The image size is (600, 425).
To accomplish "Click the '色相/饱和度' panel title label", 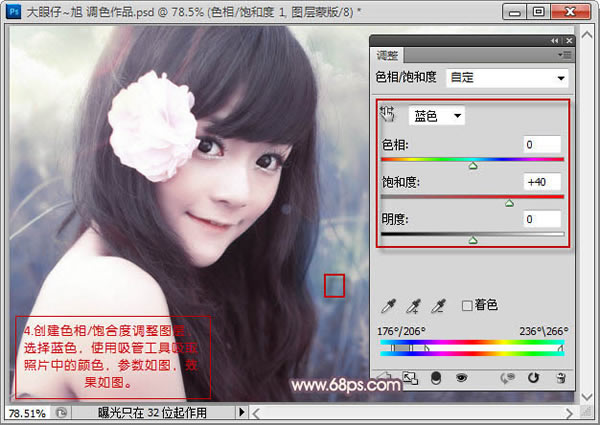I will click(x=406, y=77).
